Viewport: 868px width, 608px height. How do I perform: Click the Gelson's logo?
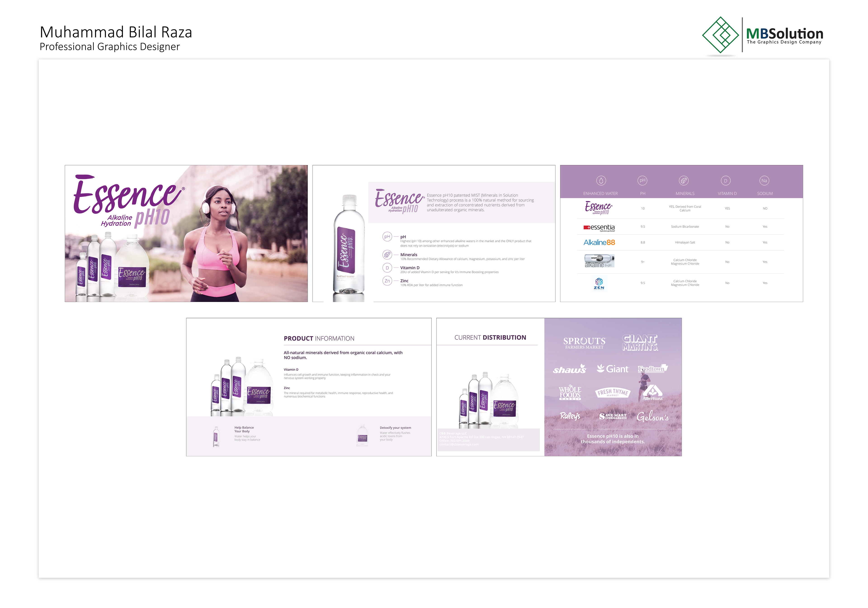(653, 417)
